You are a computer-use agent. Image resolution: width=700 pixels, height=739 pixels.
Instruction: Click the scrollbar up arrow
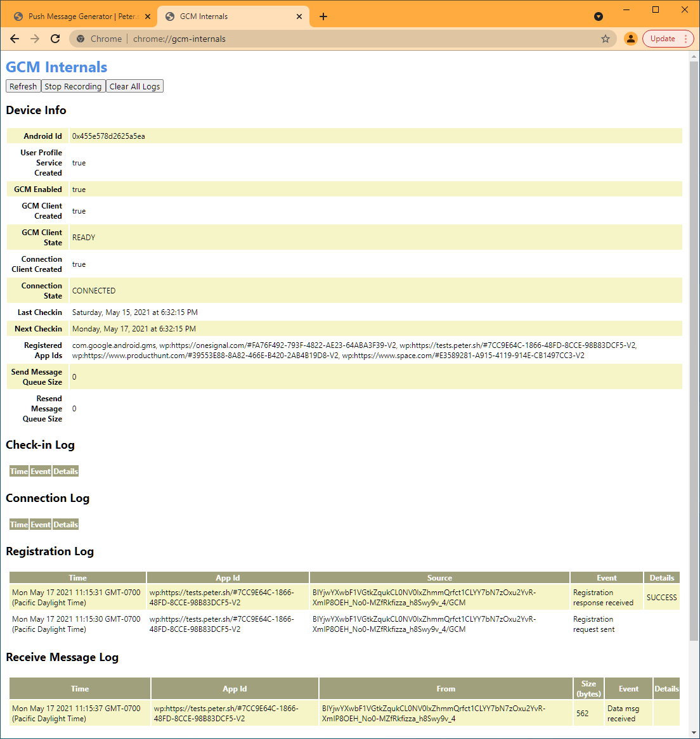click(x=694, y=56)
